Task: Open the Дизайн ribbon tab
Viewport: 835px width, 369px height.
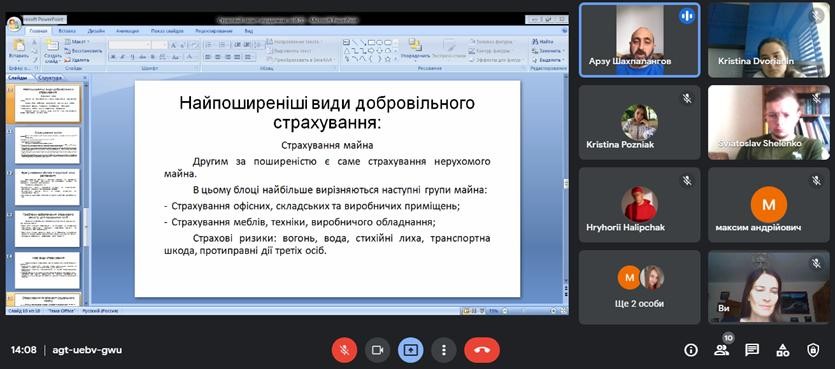Action: tap(96, 31)
